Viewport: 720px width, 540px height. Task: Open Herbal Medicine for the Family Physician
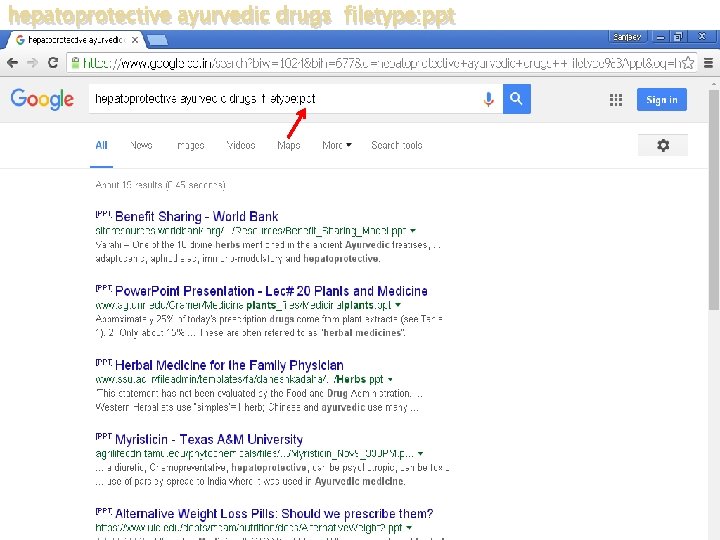click(x=229, y=365)
